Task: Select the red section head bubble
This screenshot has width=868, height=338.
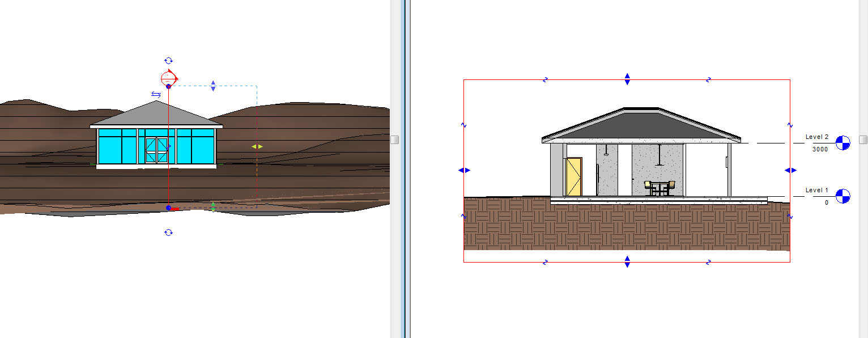Action: click(169, 78)
